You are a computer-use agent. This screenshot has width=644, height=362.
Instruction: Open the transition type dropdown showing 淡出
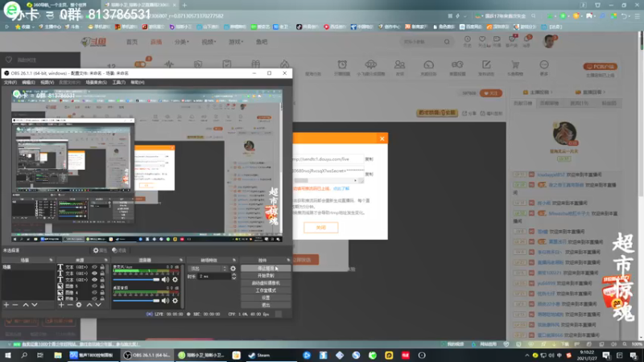208,269
